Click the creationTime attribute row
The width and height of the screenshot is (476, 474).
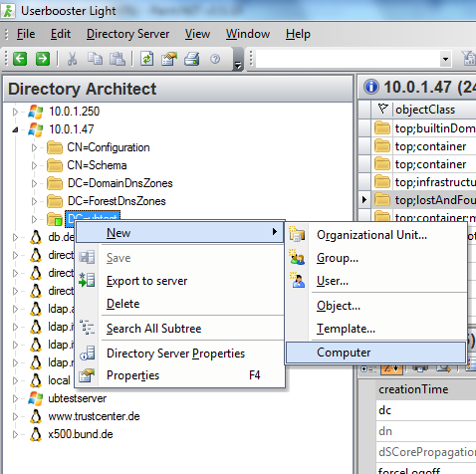pos(427,389)
